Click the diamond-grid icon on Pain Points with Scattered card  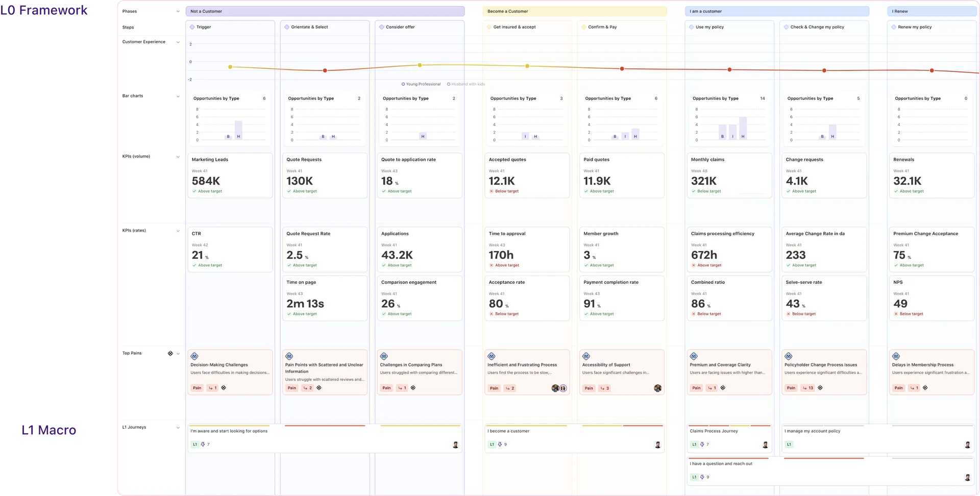pyautogui.click(x=319, y=388)
